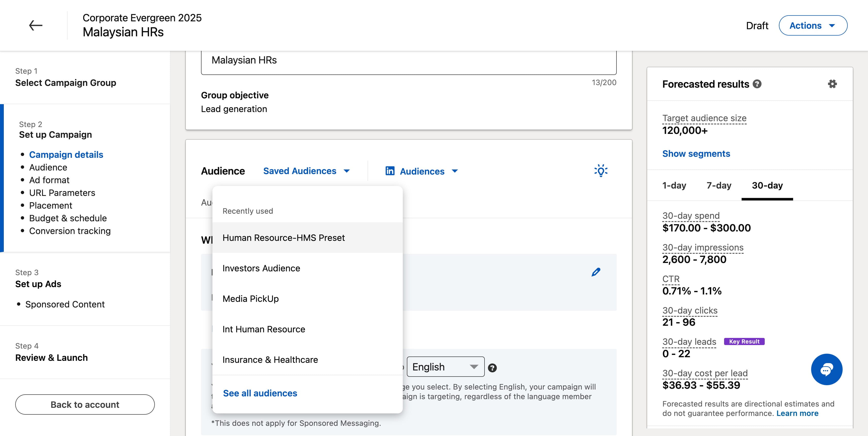Click the language help question mark icon

(x=492, y=368)
